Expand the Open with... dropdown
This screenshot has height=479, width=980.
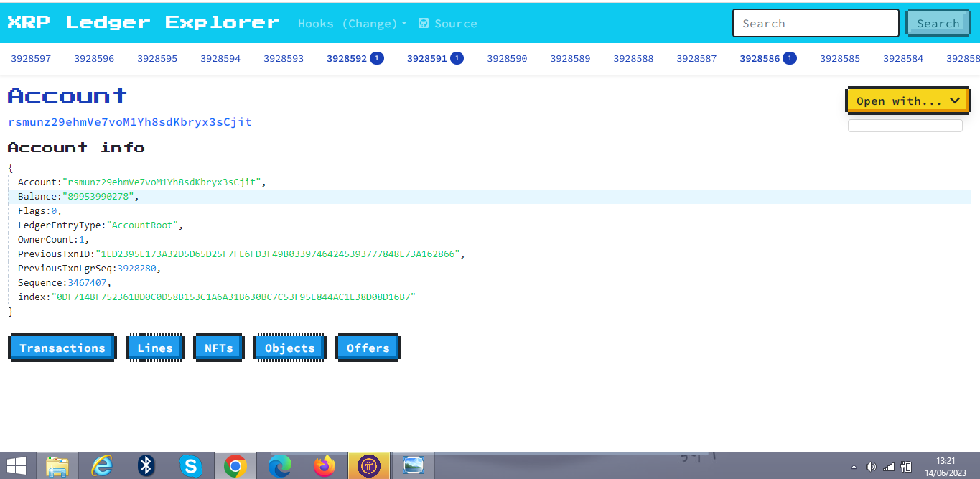click(907, 101)
